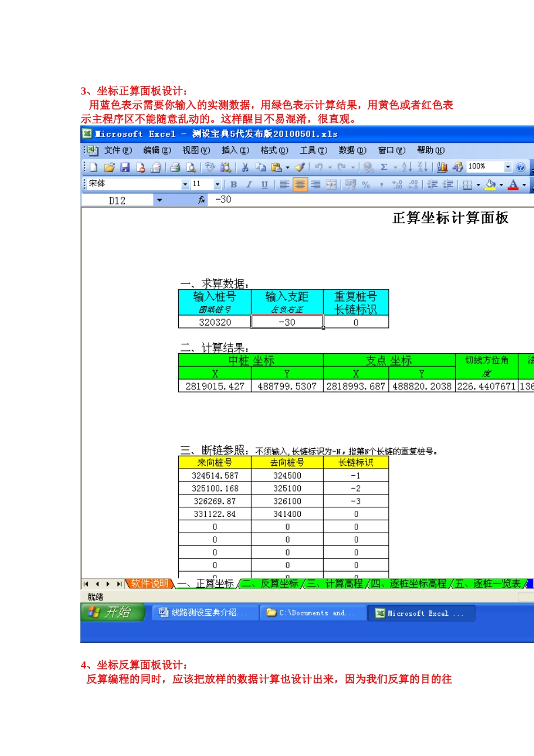Switch to the 软件说明 sheet tab
The width and height of the screenshot is (534, 756).
[x=149, y=584]
